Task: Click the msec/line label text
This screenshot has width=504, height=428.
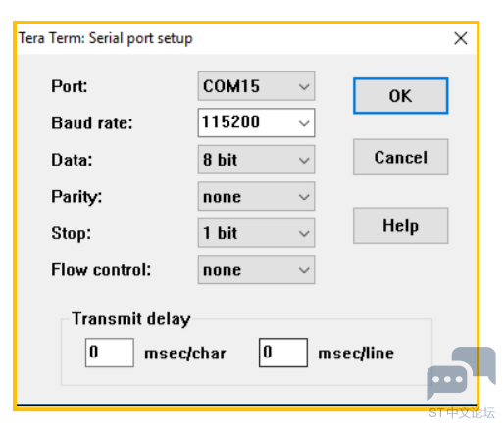Action: click(x=356, y=354)
